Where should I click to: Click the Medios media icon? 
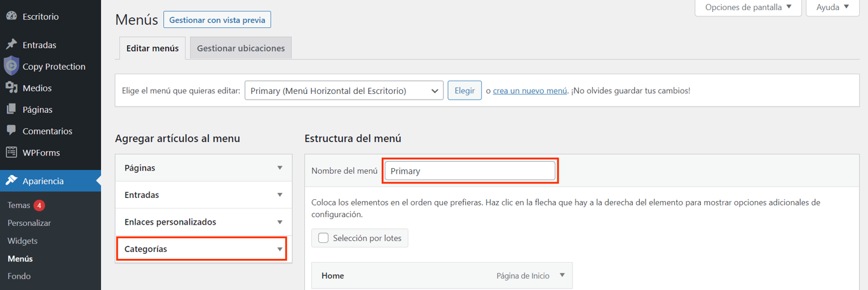[x=11, y=88]
